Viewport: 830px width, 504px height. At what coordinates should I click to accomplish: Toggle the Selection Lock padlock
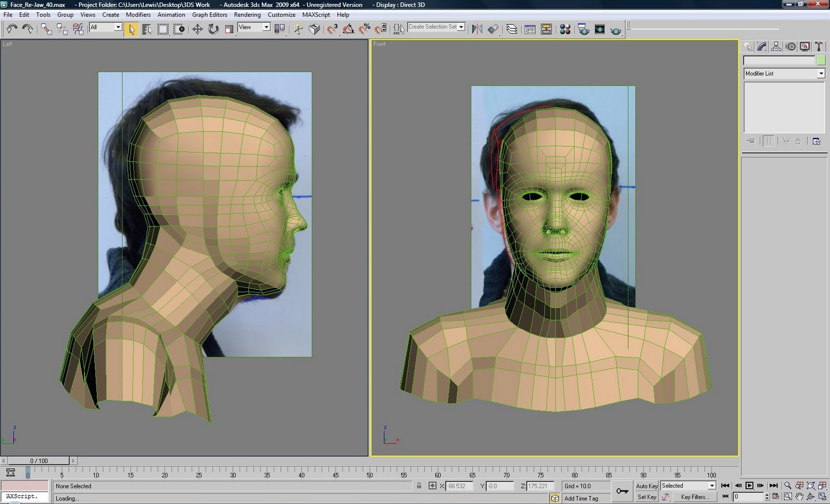[419, 486]
